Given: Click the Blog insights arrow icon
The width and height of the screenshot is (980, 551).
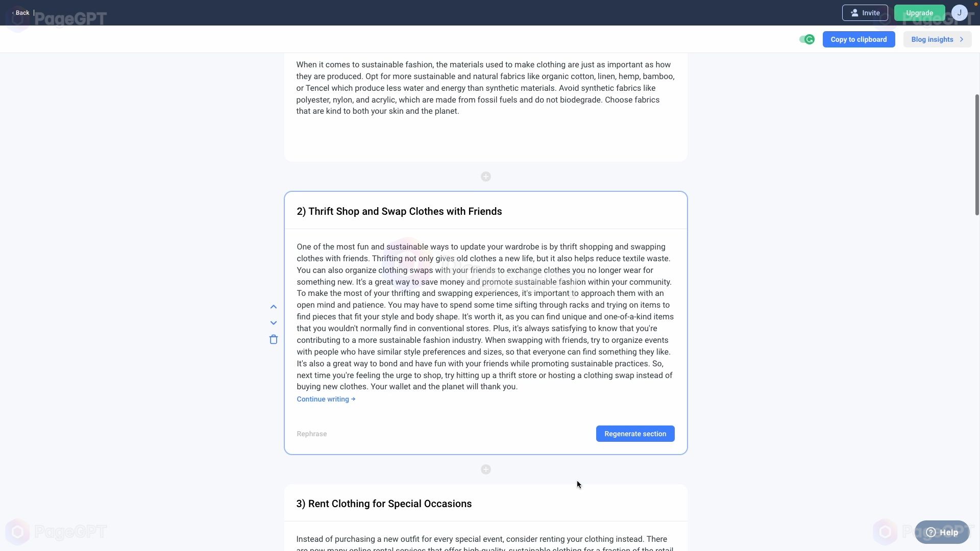Looking at the screenshot, I should pos(962,39).
